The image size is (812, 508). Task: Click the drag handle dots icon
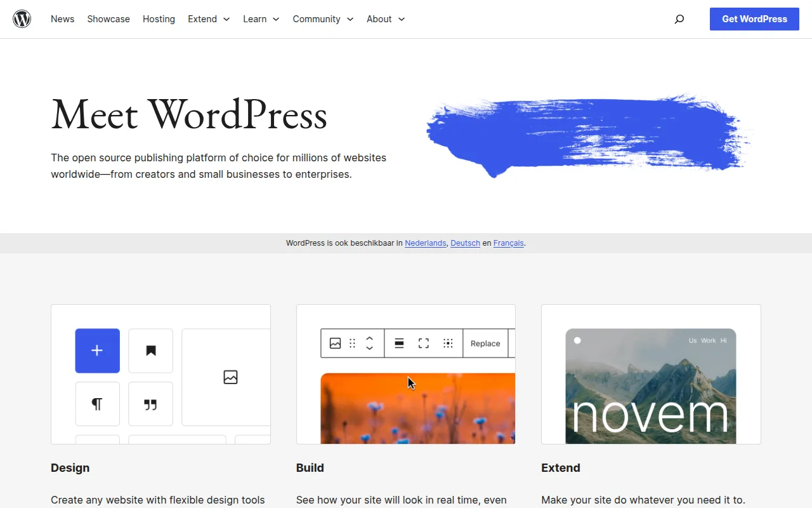(x=353, y=344)
